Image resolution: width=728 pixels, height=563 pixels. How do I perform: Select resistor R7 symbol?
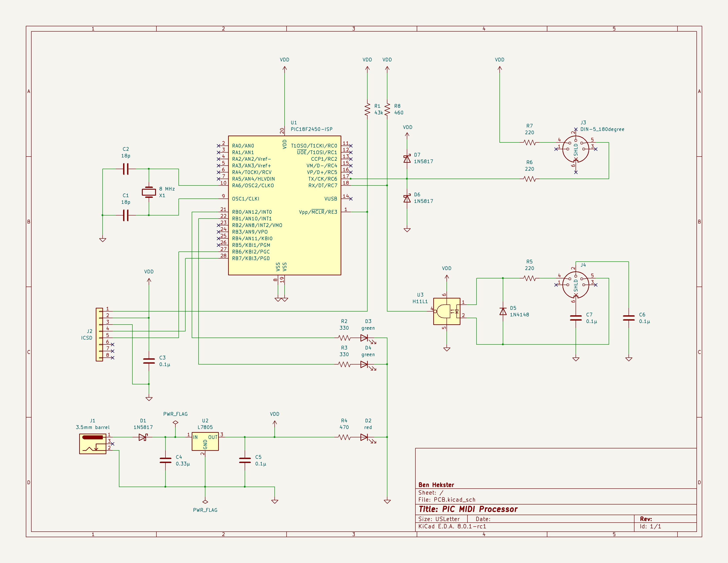click(529, 142)
